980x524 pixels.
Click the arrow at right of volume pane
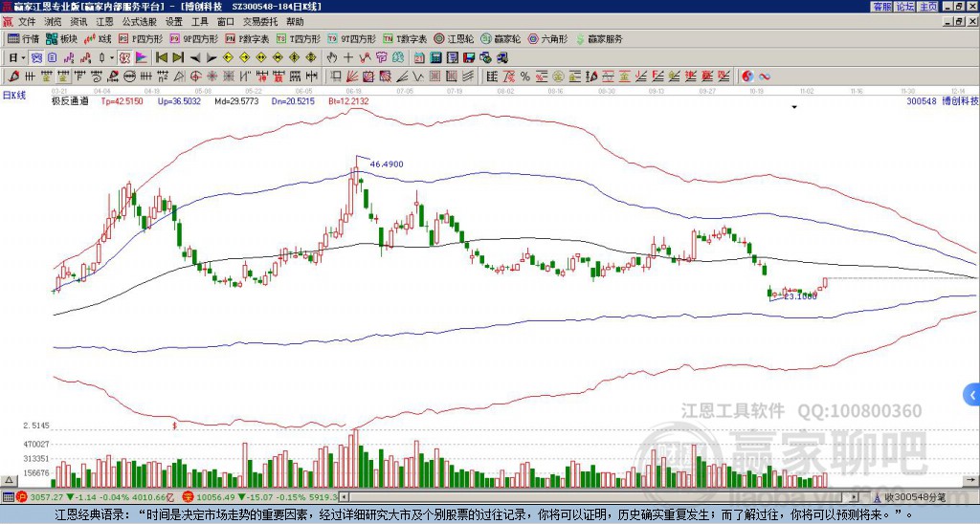(x=971, y=480)
